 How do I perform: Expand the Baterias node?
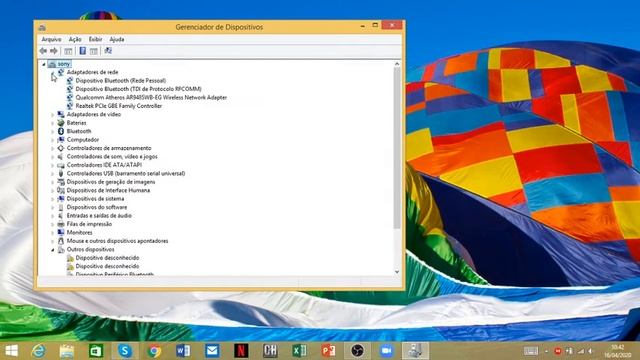pos(53,123)
